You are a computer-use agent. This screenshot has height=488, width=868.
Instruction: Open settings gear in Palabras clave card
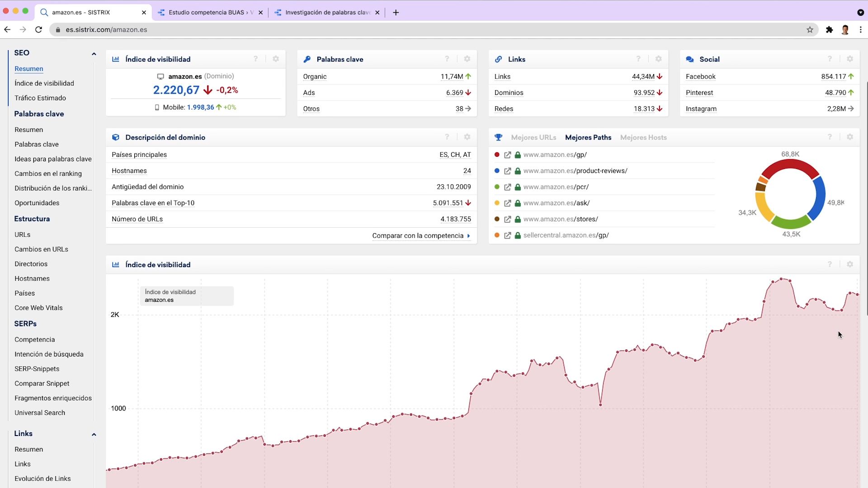point(467,59)
